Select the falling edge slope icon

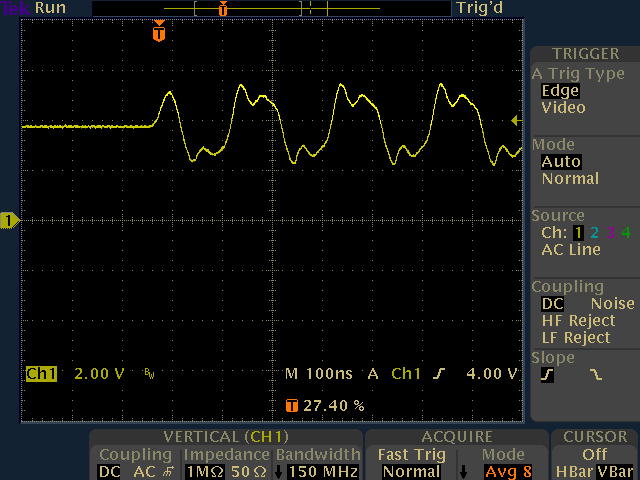pyautogui.click(x=597, y=375)
